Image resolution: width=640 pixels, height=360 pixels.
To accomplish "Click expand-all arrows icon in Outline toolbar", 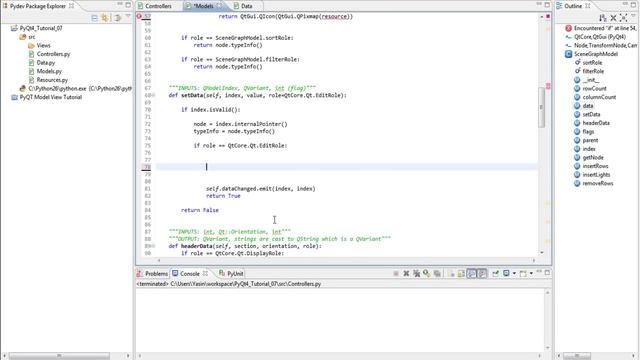I will (623, 18).
